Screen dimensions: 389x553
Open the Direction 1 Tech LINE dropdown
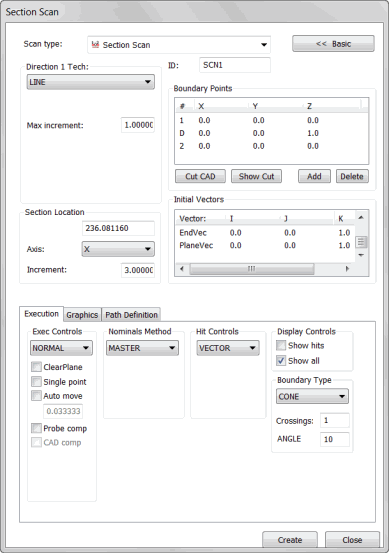pyautogui.click(x=91, y=82)
